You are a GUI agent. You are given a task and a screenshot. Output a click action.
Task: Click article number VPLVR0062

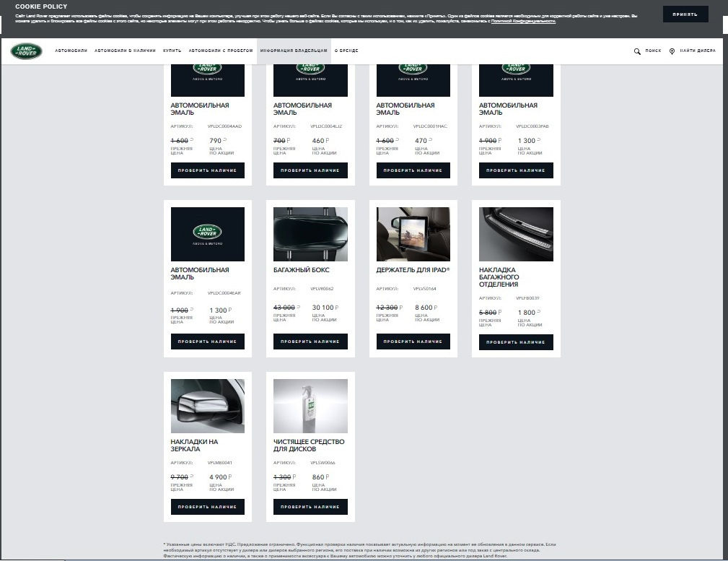click(322, 289)
